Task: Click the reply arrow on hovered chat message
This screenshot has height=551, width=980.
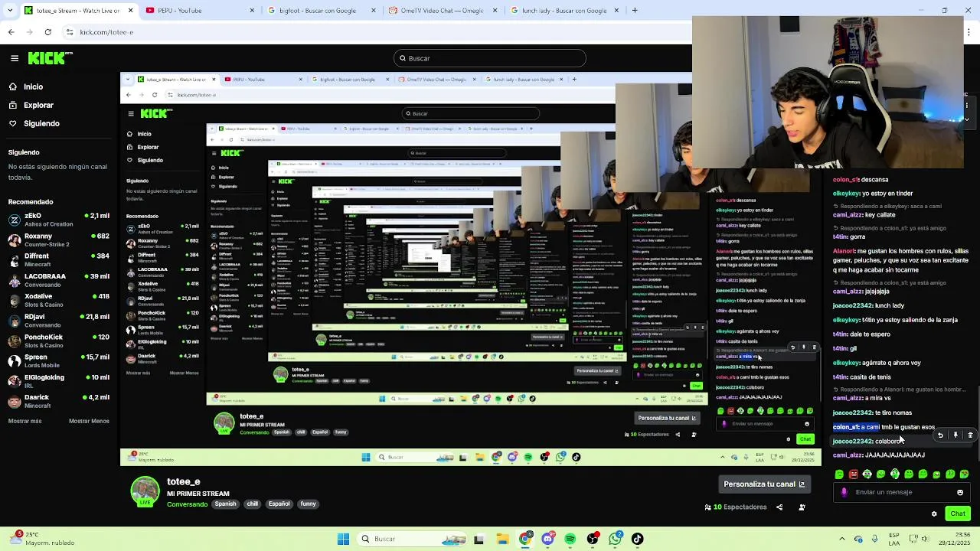Action: [x=941, y=435]
